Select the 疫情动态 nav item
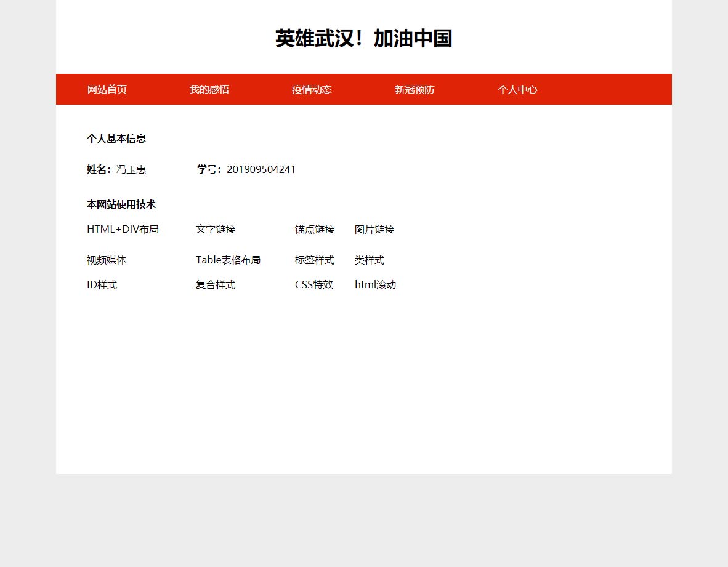The height and width of the screenshot is (567, 728). [312, 89]
